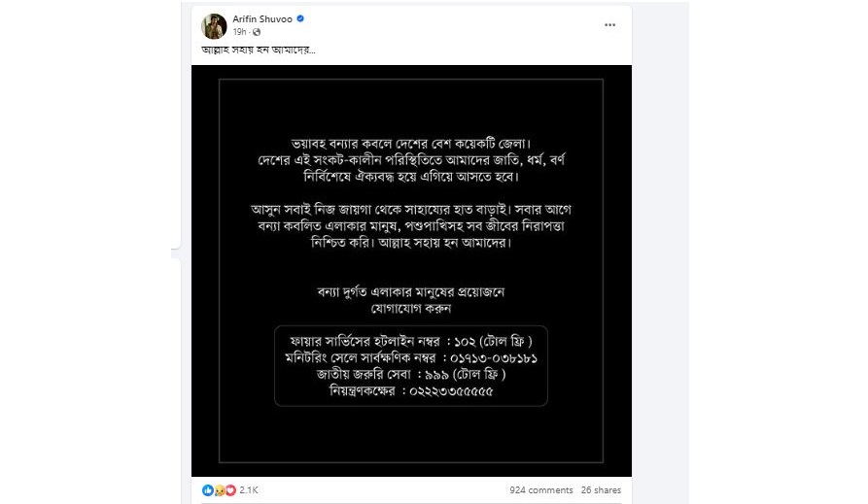Viewport: 868px width, 504px height.
Task: Click the Bengali caption above the image
Action: [259, 50]
